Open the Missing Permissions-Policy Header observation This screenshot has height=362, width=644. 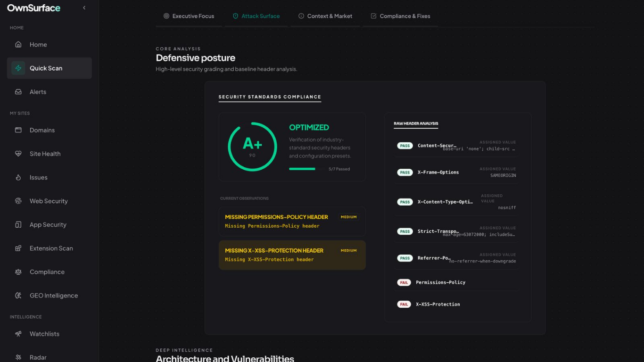click(x=292, y=221)
